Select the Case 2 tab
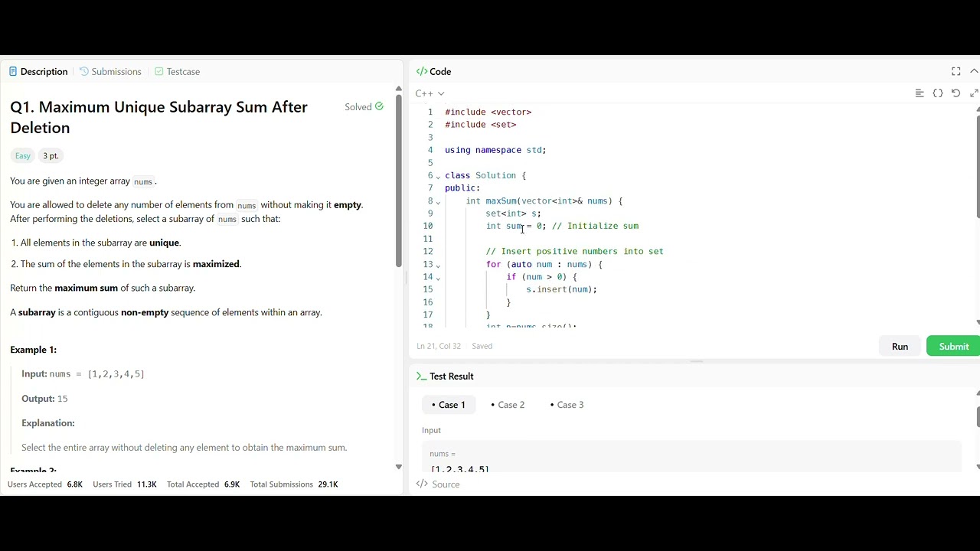Screen dimensions: 980x551 pyautogui.click(x=508, y=405)
